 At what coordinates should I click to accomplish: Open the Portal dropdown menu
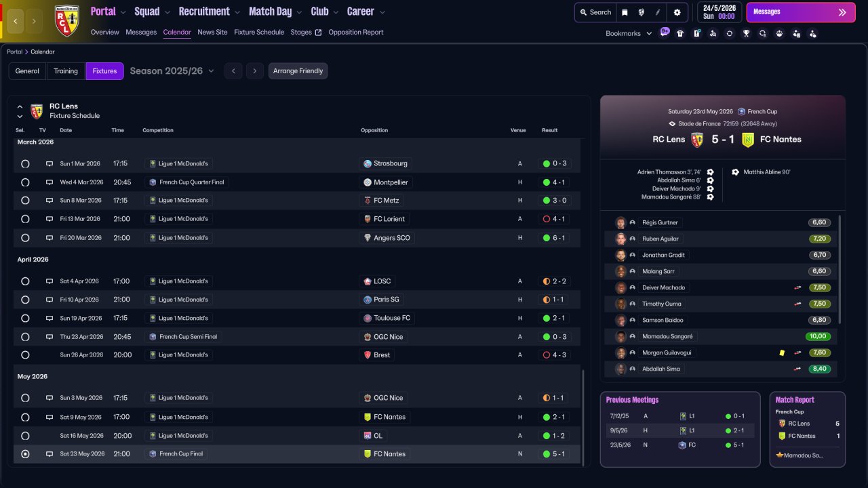(108, 12)
